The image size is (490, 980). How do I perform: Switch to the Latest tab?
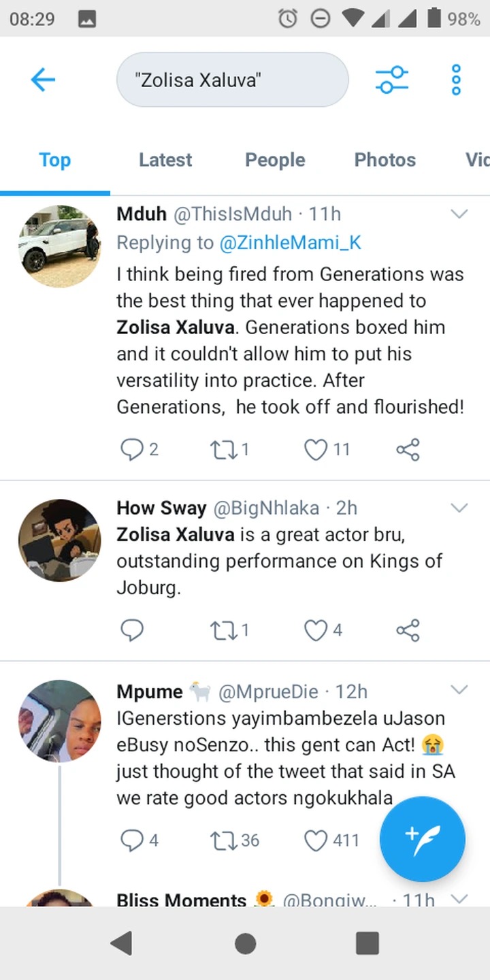tap(165, 160)
